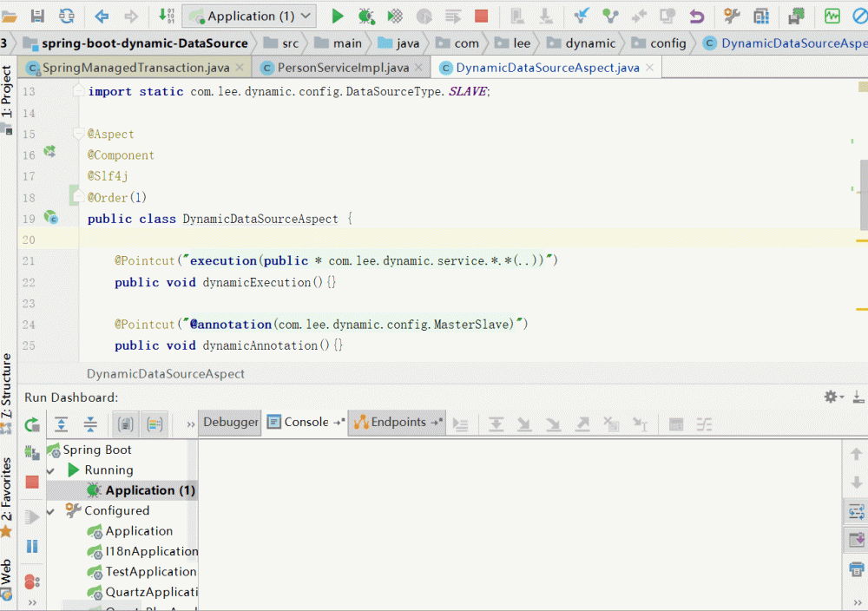Switch to PersonServiceImpl.java editor tab

342,68
